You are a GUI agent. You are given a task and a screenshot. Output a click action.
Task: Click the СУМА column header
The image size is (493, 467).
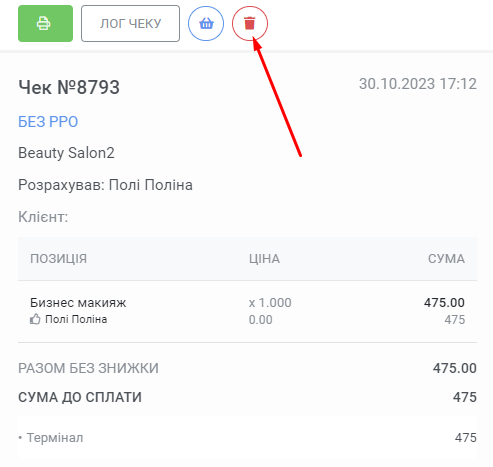(x=446, y=259)
